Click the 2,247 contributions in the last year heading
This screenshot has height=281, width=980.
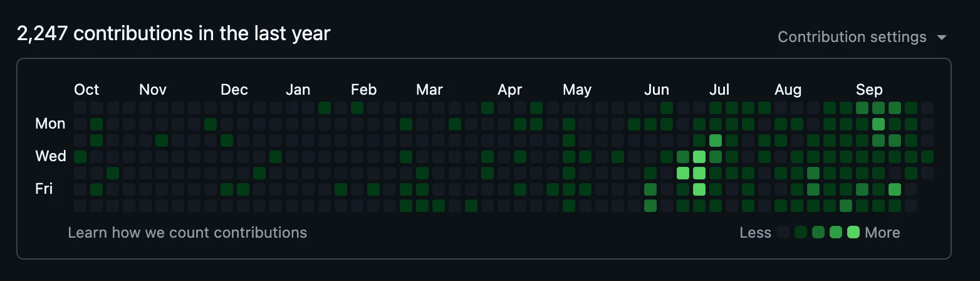coord(174,33)
